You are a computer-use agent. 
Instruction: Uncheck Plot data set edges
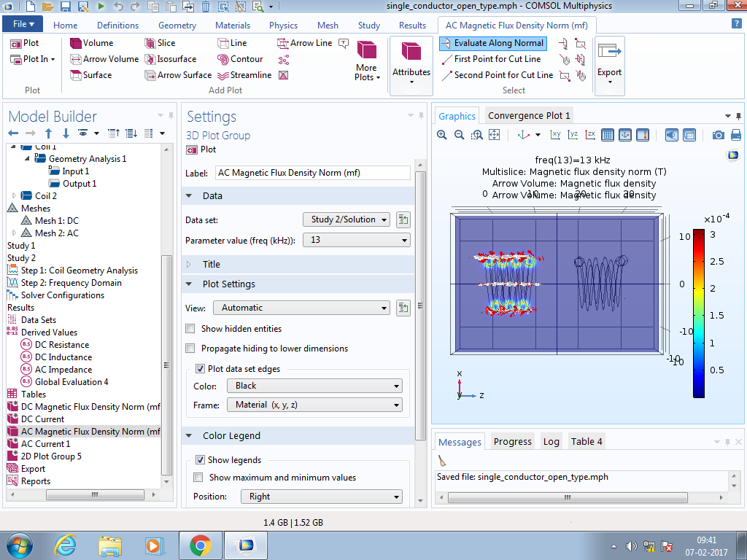[x=201, y=368]
